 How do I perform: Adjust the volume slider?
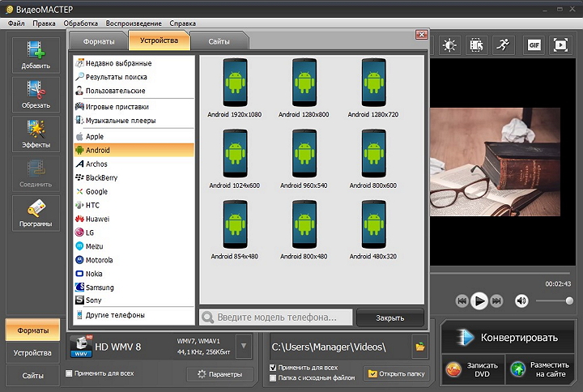coord(559,300)
